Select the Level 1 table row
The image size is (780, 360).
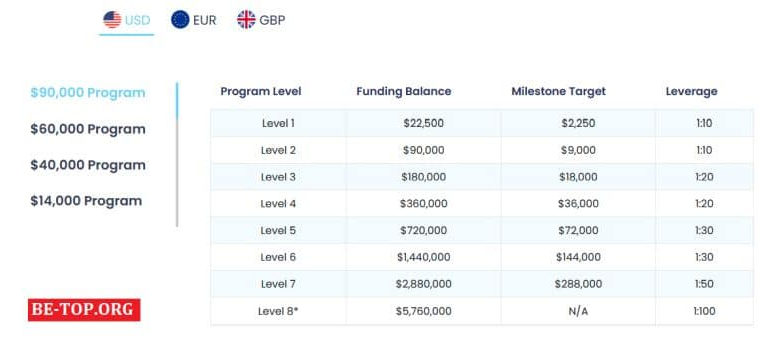(482, 123)
